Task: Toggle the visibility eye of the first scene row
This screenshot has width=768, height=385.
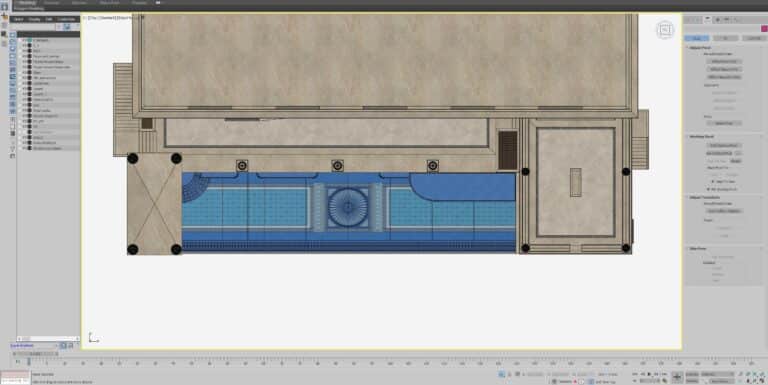Action: point(24,40)
